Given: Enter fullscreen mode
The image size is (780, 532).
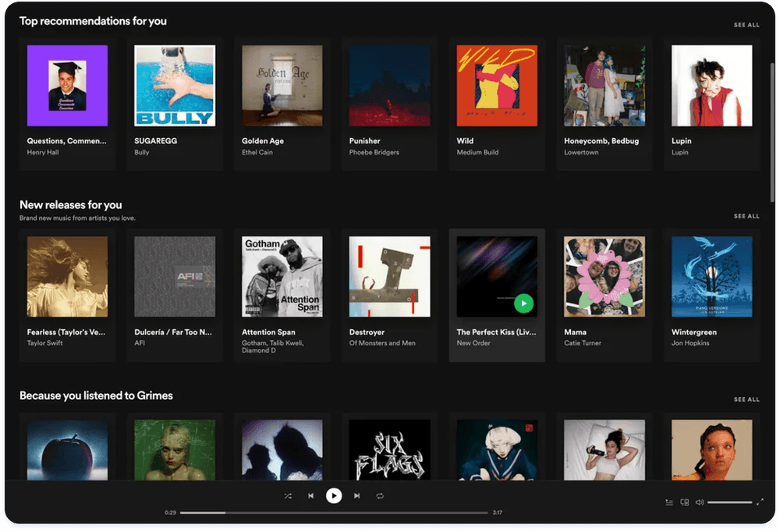Looking at the screenshot, I should coord(760,502).
